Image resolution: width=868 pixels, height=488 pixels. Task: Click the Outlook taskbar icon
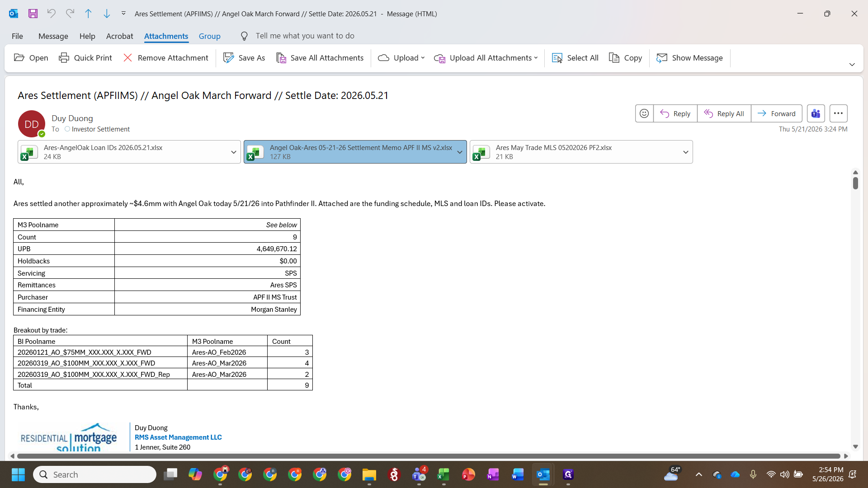click(x=543, y=474)
